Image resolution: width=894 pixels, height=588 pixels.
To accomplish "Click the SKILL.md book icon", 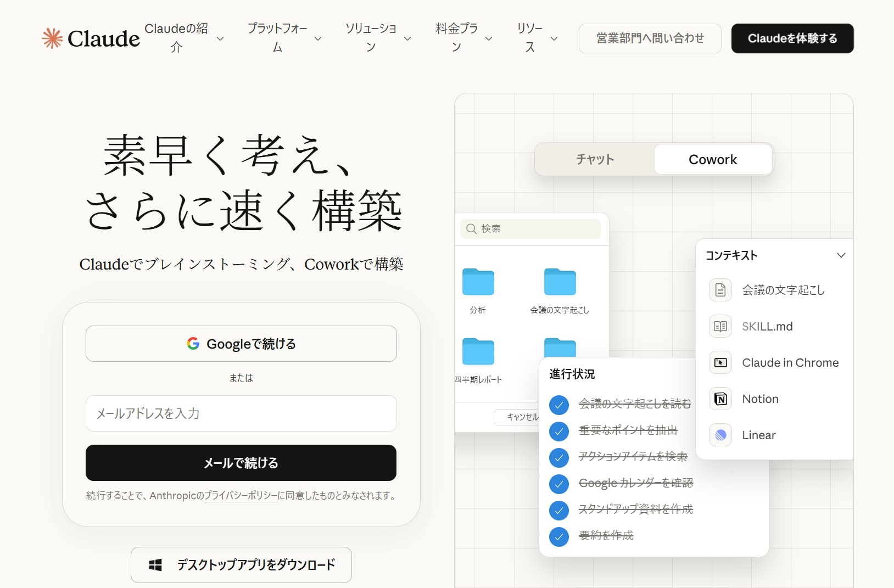I will (x=720, y=327).
